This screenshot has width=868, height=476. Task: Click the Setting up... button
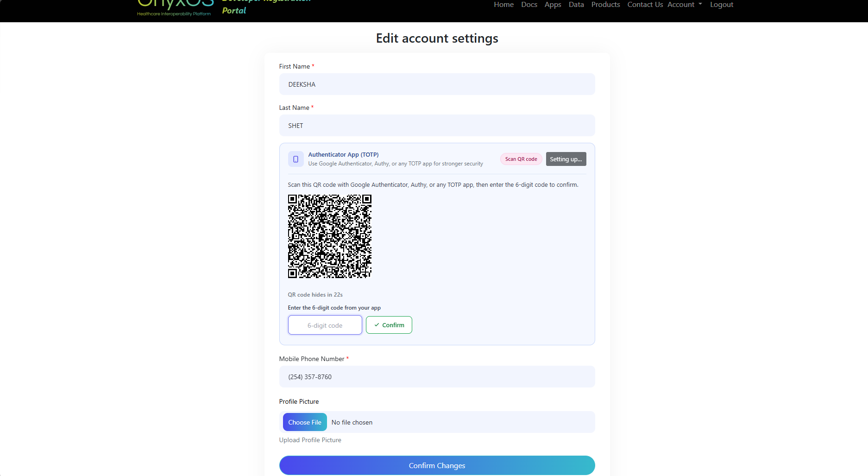pos(566,159)
